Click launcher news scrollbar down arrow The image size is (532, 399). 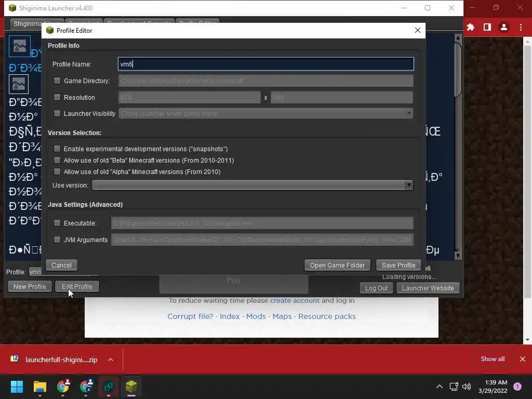pos(458,256)
